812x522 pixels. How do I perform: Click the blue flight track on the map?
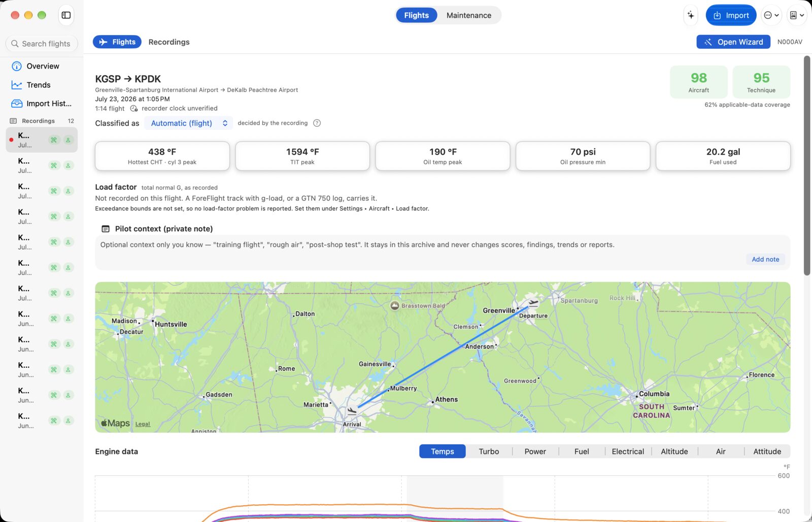pyautogui.click(x=443, y=356)
